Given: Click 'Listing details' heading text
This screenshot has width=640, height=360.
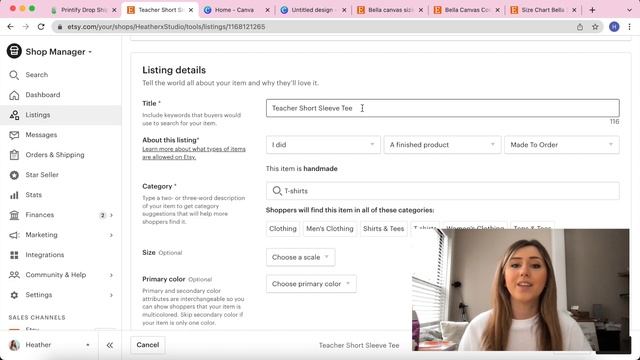Looking at the screenshot, I should click(x=174, y=70).
